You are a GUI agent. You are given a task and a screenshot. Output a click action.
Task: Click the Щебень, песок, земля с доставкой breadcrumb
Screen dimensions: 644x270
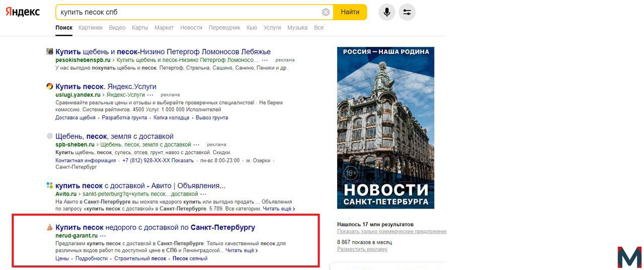click(146, 145)
